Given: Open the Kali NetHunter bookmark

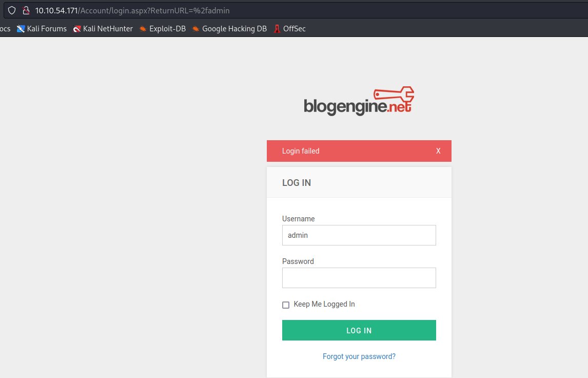Looking at the screenshot, I should tap(103, 29).
